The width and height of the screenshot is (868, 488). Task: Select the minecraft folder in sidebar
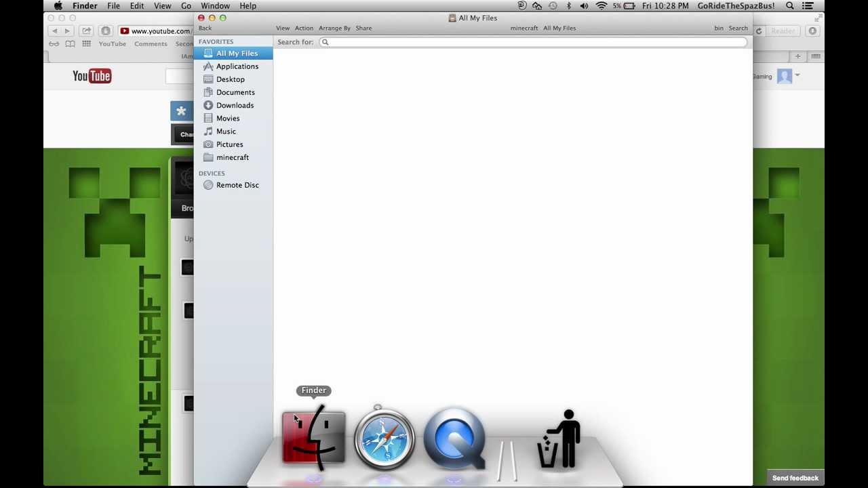[233, 157]
